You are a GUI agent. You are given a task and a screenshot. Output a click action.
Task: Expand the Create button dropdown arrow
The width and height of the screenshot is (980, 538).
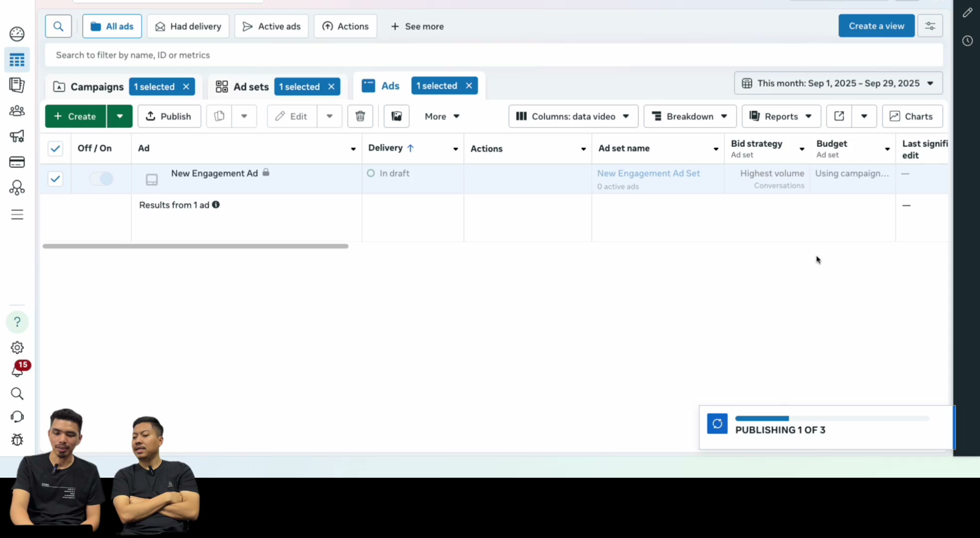coord(120,116)
